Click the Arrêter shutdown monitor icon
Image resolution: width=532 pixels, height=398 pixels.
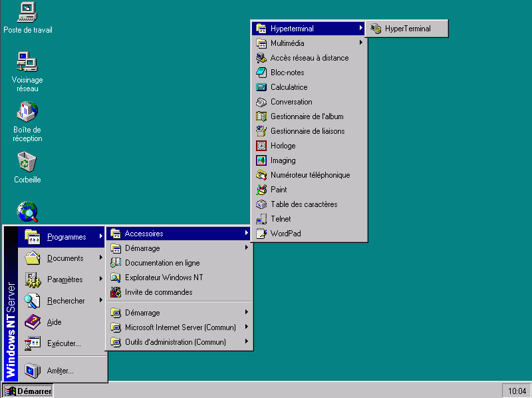33,371
